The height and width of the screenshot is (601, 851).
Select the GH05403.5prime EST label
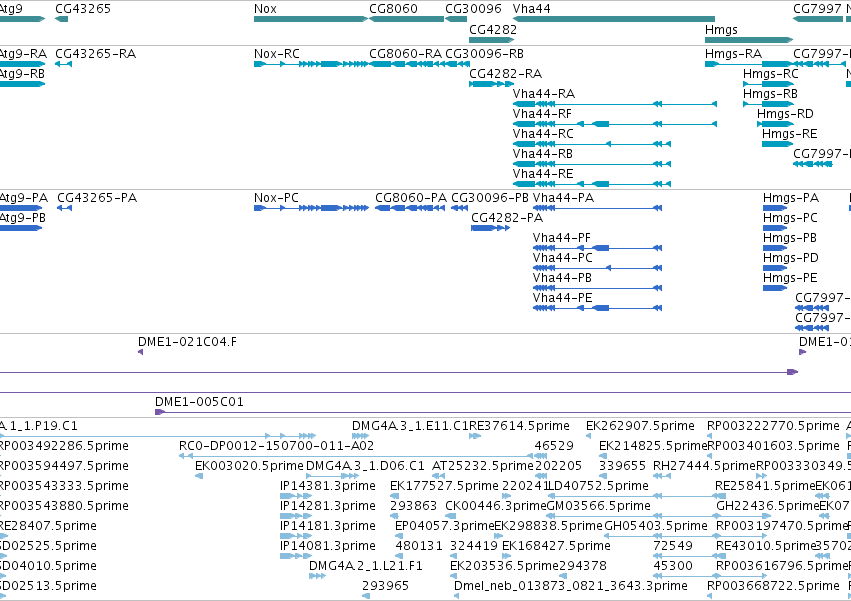(x=656, y=526)
